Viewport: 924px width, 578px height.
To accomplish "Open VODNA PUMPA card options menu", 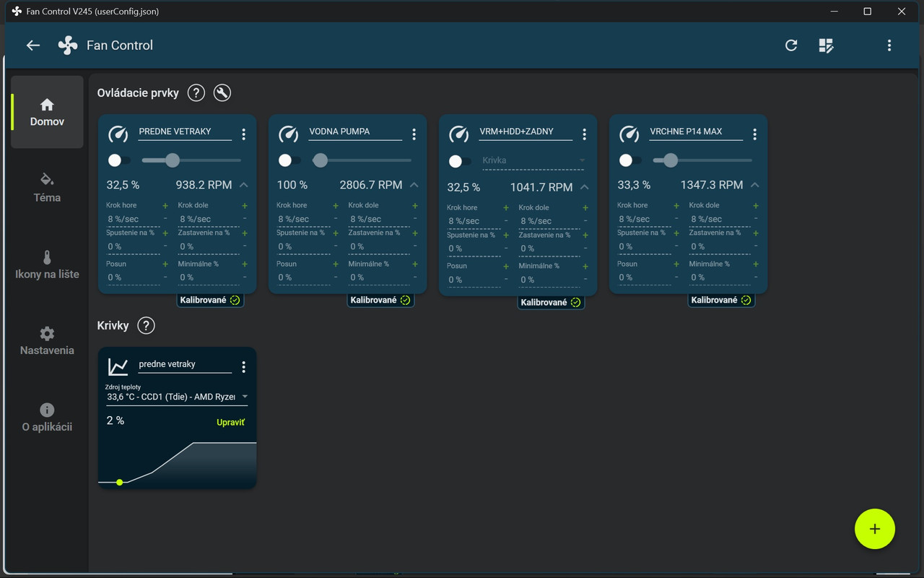I will coord(414,134).
